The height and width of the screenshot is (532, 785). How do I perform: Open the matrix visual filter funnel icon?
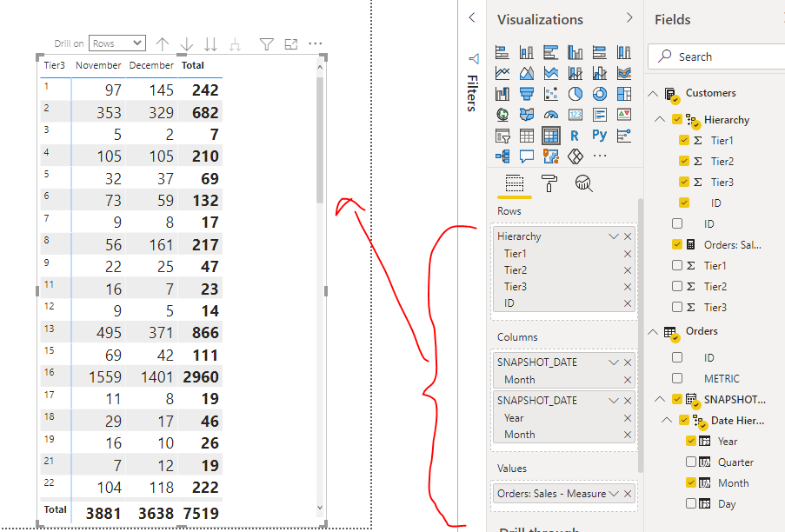[x=267, y=44]
